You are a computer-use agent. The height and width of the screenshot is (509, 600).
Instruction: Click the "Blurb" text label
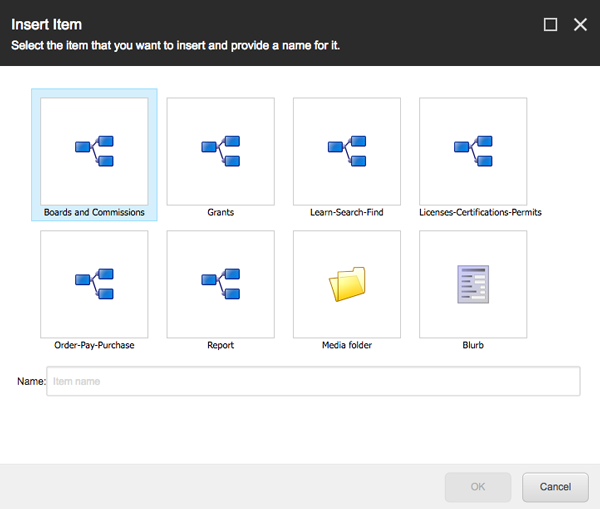(473, 345)
